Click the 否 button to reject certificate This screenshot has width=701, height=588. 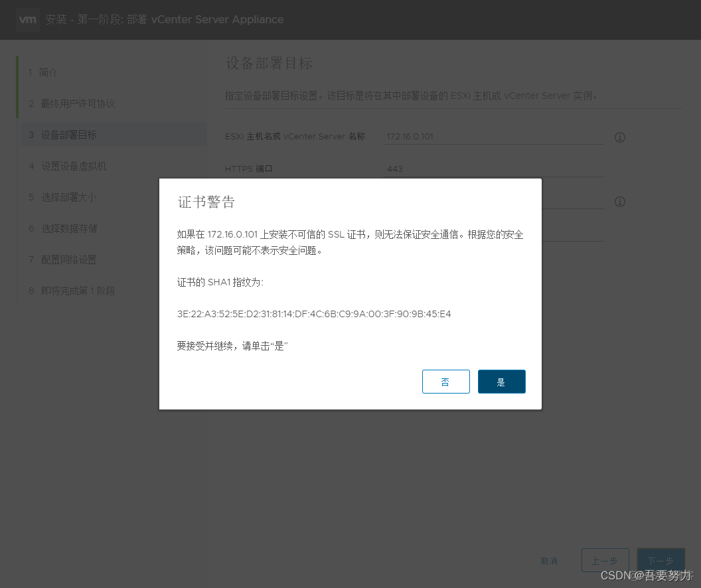pos(445,382)
